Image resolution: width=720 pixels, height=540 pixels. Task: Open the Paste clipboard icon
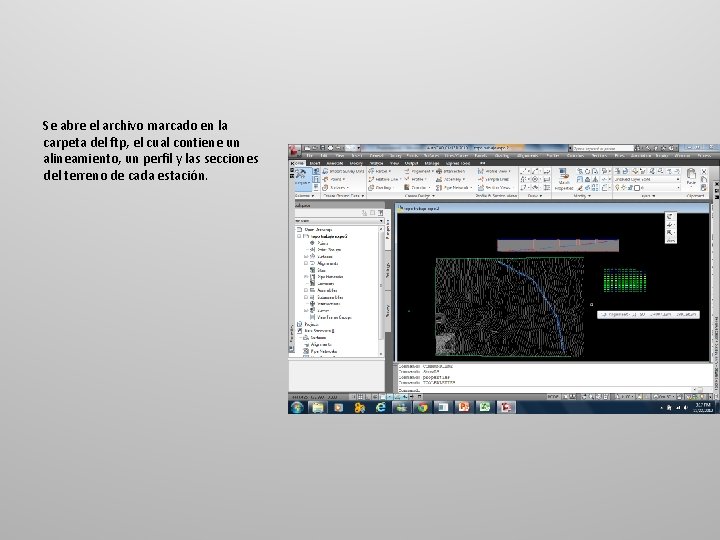point(691,177)
